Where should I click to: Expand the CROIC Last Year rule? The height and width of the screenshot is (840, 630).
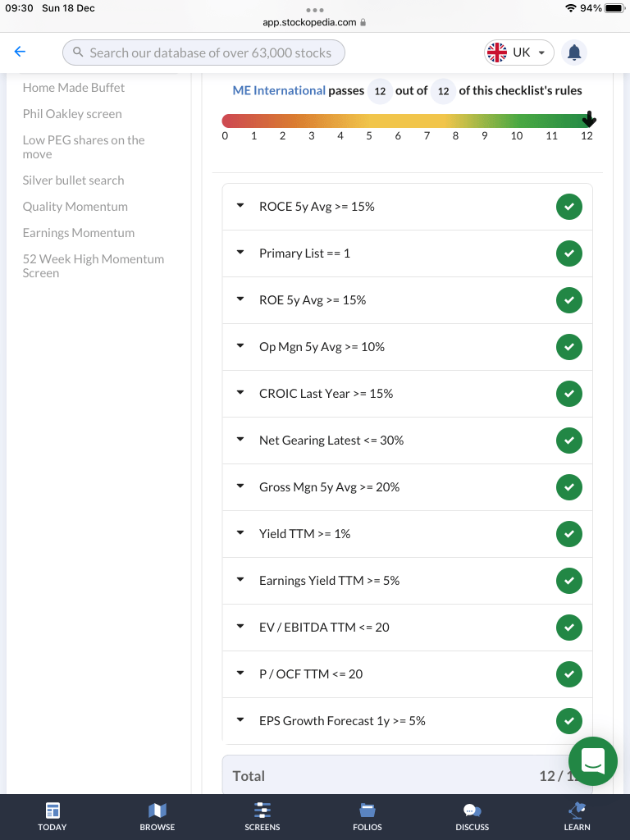point(240,393)
